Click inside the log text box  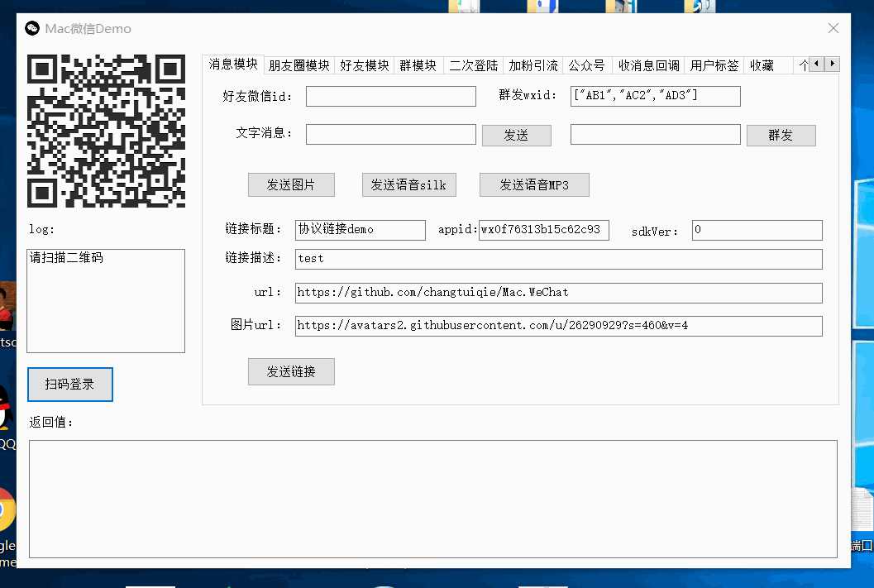click(x=106, y=301)
